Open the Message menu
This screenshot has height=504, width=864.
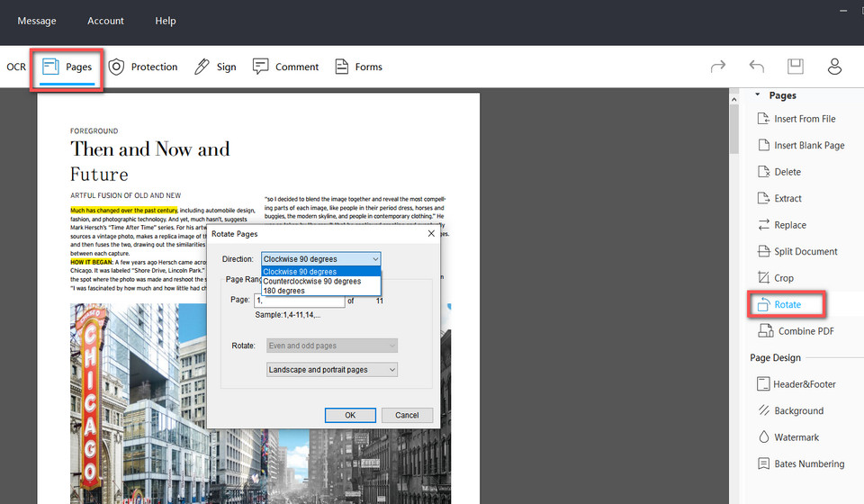pyautogui.click(x=37, y=21)
